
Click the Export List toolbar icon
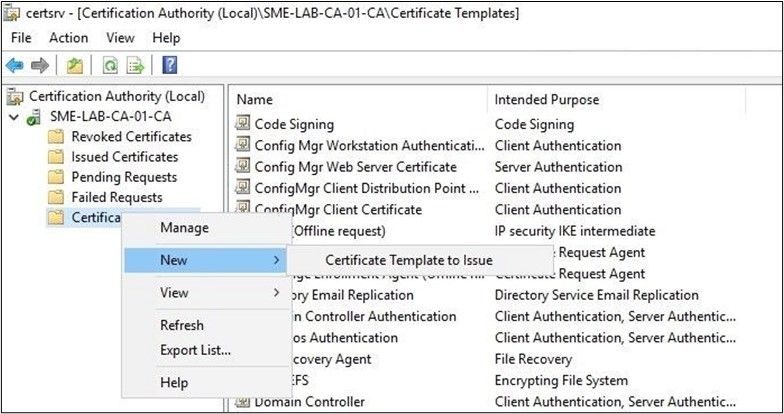(x=135, y=66)
